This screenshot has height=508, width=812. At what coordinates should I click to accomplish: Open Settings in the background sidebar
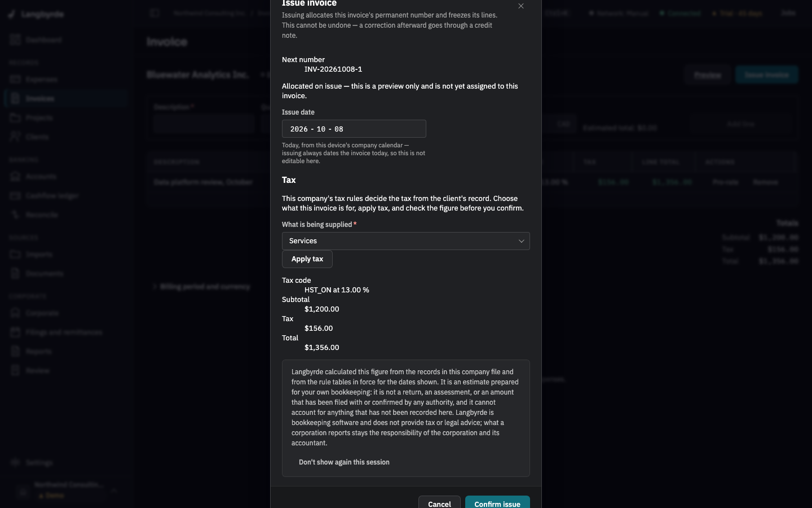tap(65, 463)
